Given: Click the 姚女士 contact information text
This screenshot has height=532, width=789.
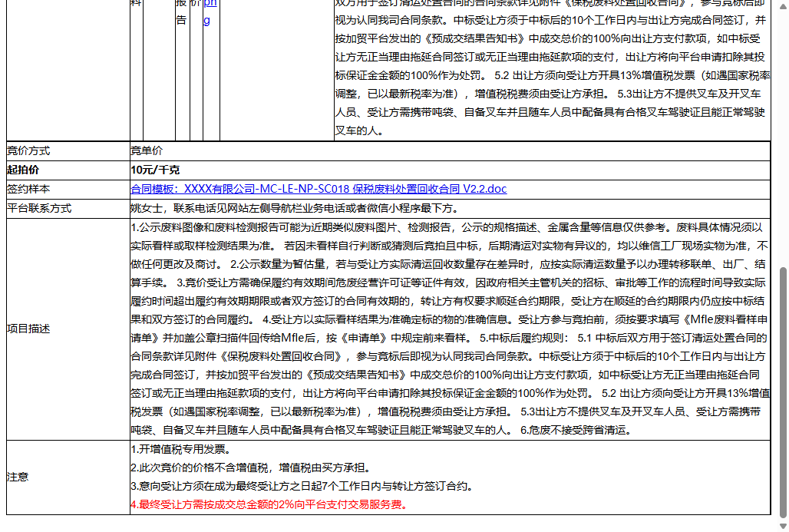Looking at the screenshot, I should pos(295,208).
